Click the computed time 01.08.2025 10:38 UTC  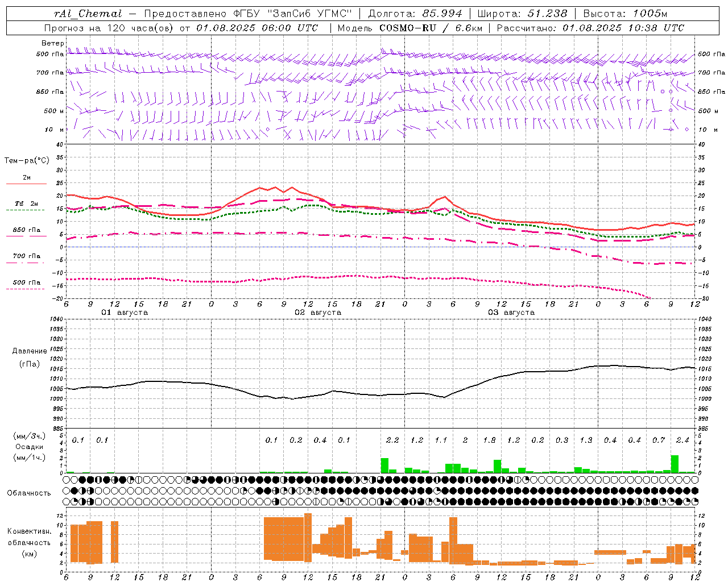click(623, 28)
